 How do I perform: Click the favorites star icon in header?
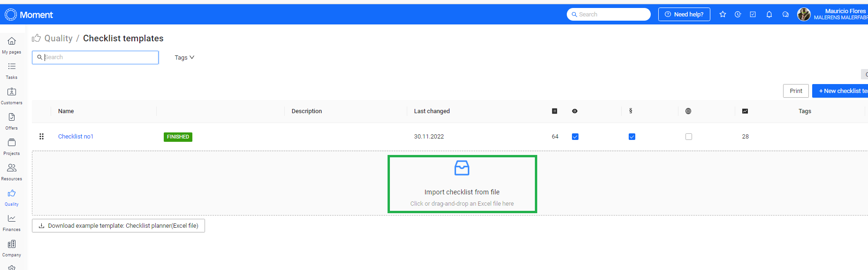point(723,15)
